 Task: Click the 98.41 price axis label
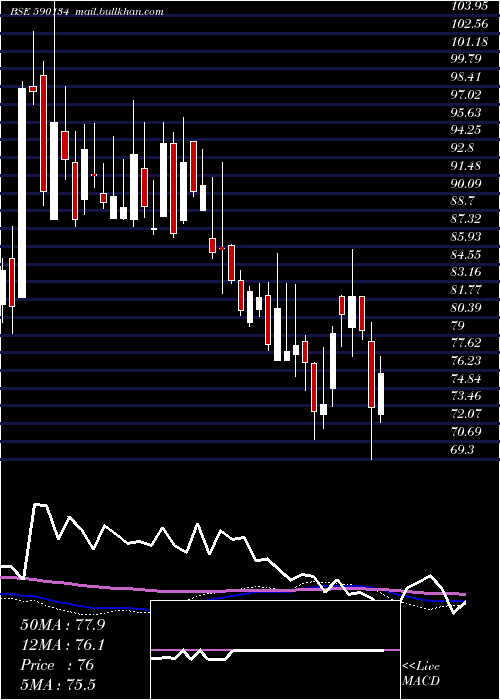[x=467, y=77]
